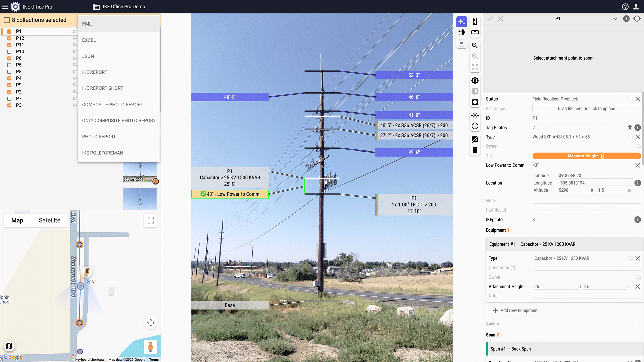644x362 pixels.
Task: Open the main hamburger menu
Action: (x=5, y=7)
